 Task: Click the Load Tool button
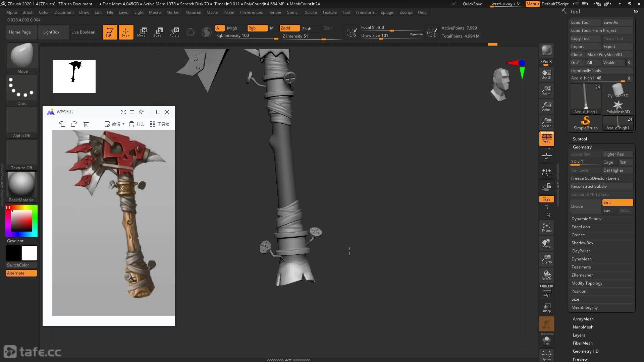585,22
